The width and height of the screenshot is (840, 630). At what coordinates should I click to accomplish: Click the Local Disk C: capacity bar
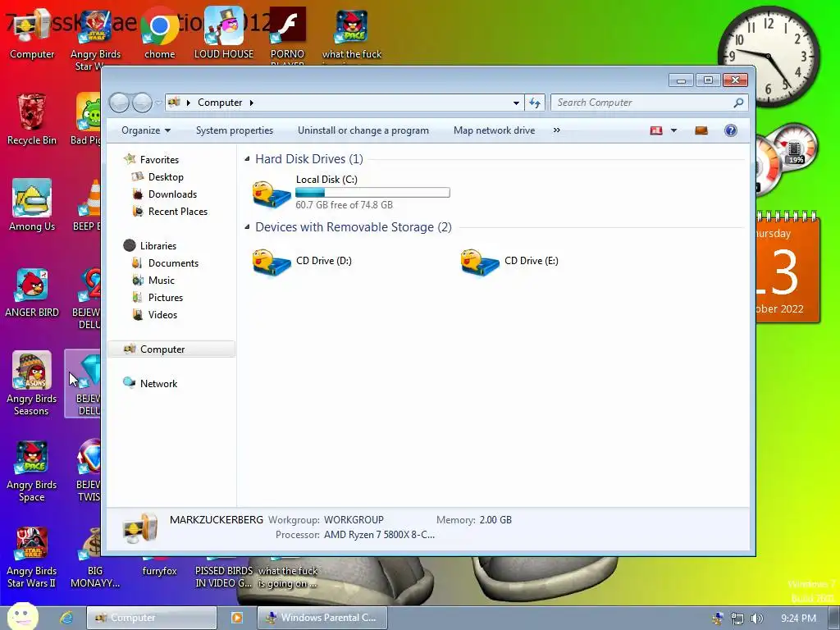click(x=373, y=192)
